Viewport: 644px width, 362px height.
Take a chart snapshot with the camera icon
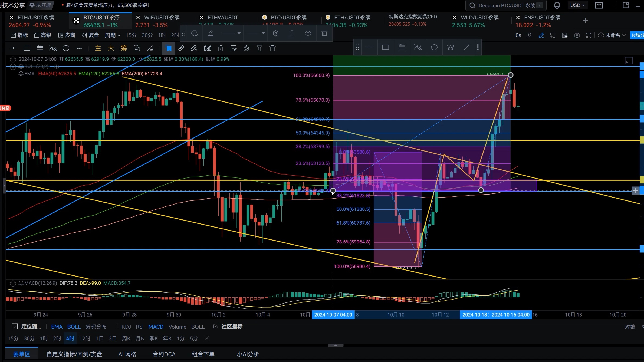[530, 35]
